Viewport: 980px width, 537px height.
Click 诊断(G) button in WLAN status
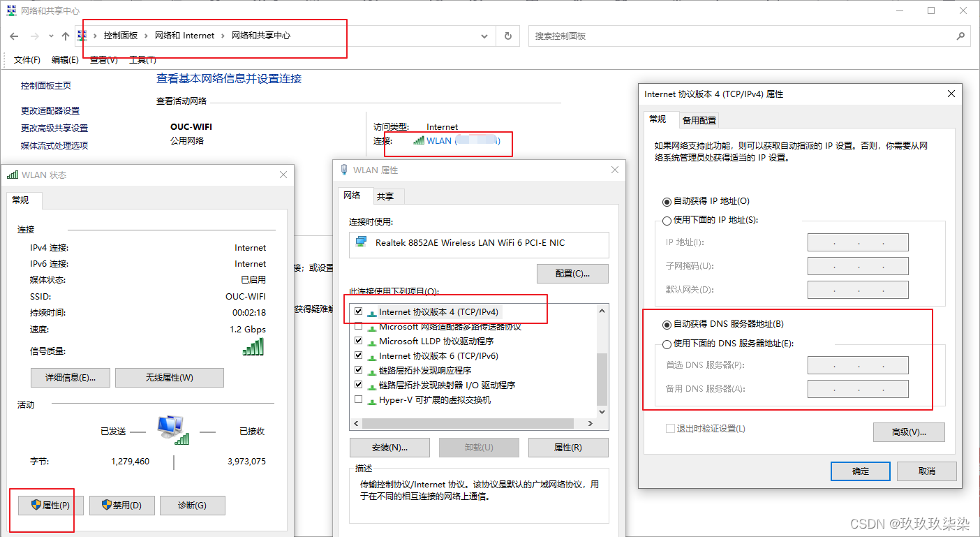point(192,506)
